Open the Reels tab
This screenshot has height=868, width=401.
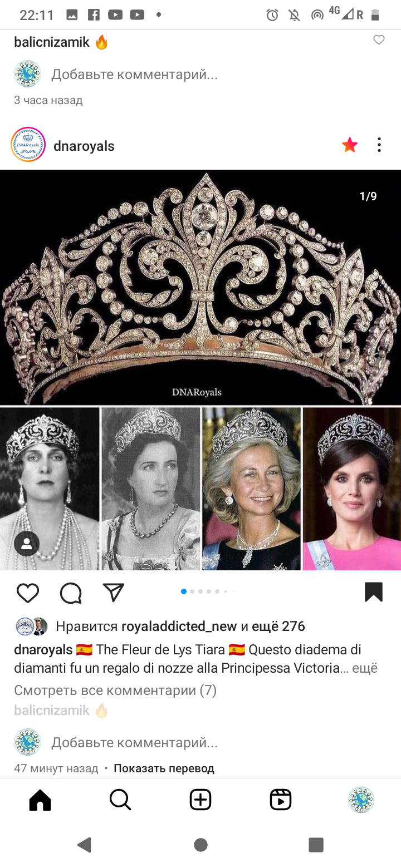tap(281, 800)
